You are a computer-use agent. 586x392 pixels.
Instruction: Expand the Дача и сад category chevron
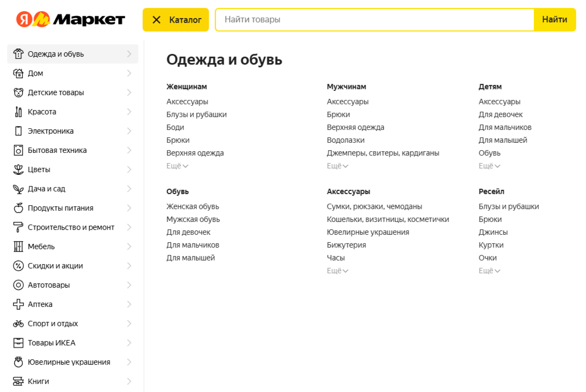point(129,189)
